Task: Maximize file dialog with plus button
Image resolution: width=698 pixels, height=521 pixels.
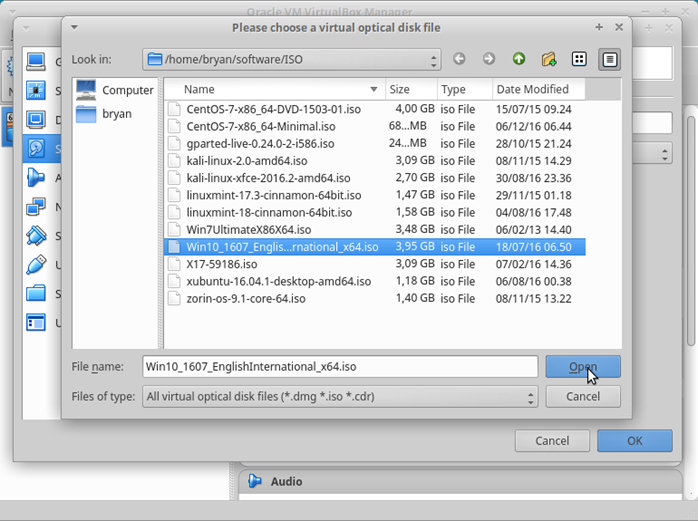Action: point(599,27)
